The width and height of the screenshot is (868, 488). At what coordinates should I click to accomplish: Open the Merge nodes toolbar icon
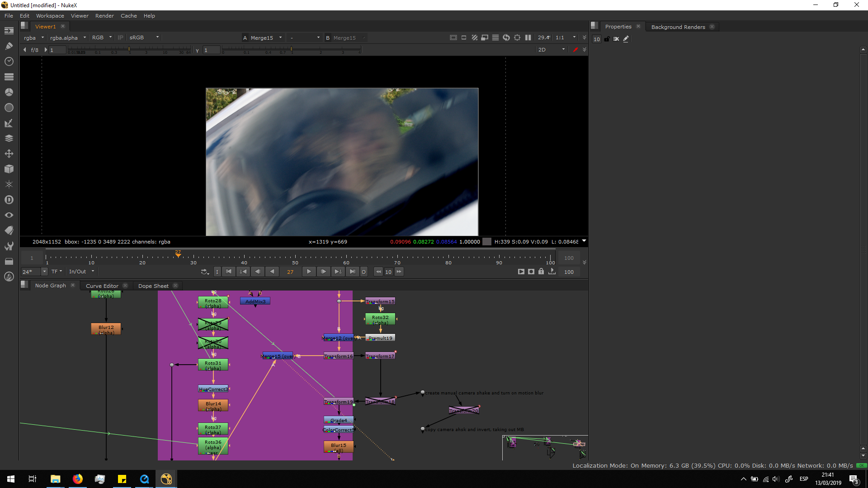9,138
